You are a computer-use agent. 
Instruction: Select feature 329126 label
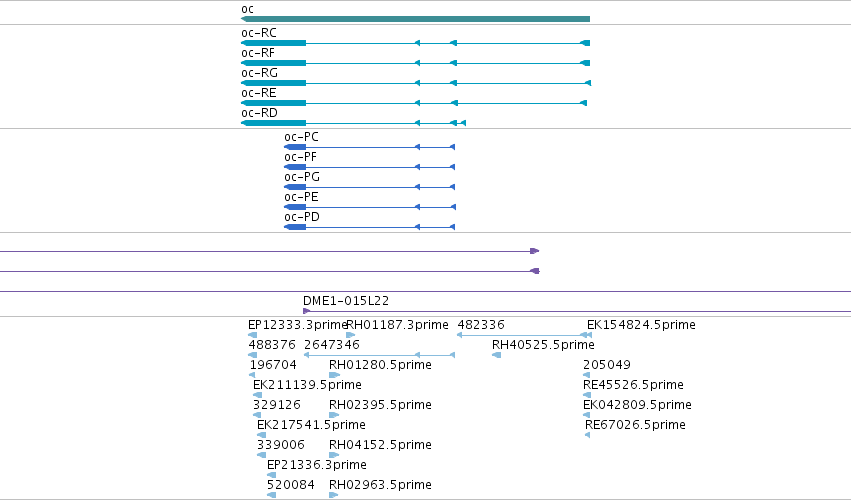pos(276,405)
